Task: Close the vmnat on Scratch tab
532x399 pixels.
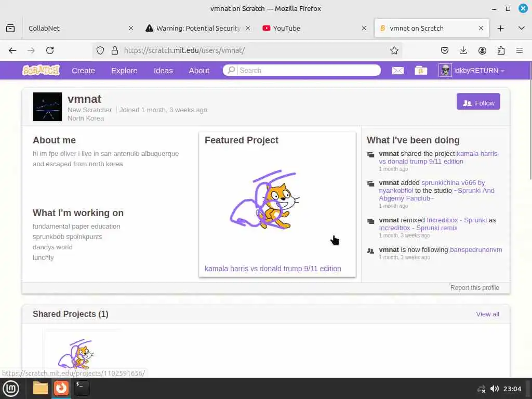Action: pyautogui.click(x=481, y=28)
